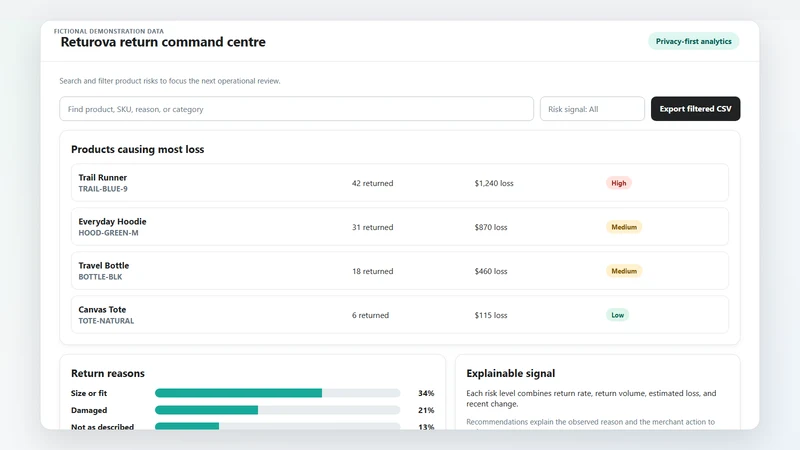Click the BOTTLE-BLK SKU text

(101, 277)
